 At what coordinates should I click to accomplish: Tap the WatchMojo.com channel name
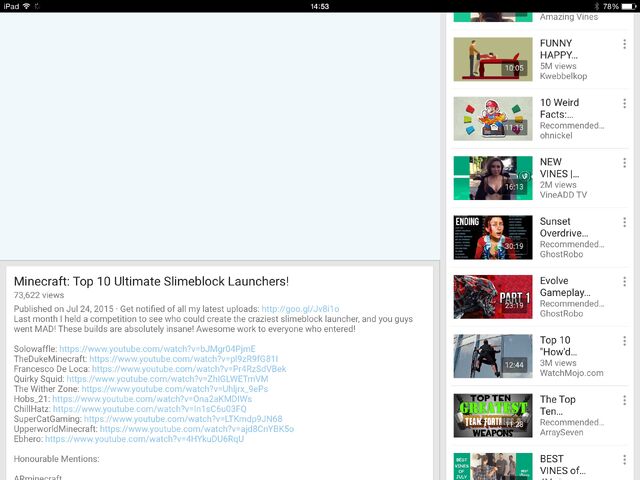571,373
